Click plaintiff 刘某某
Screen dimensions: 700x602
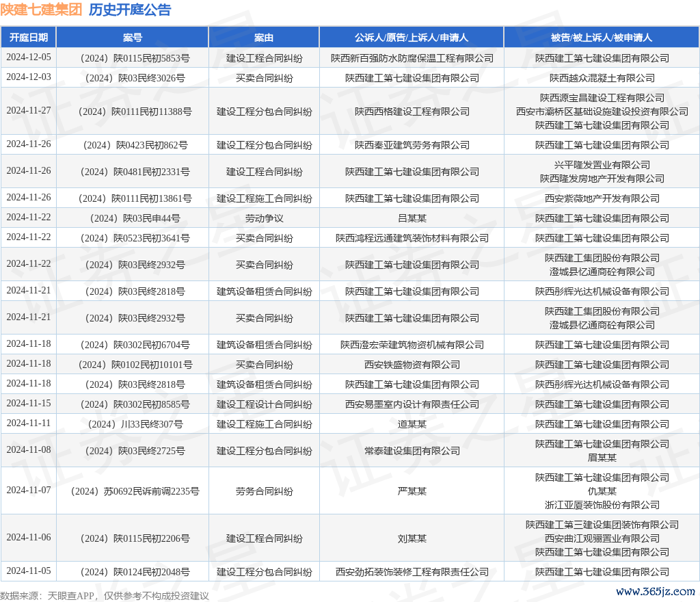tap(412, 538)
